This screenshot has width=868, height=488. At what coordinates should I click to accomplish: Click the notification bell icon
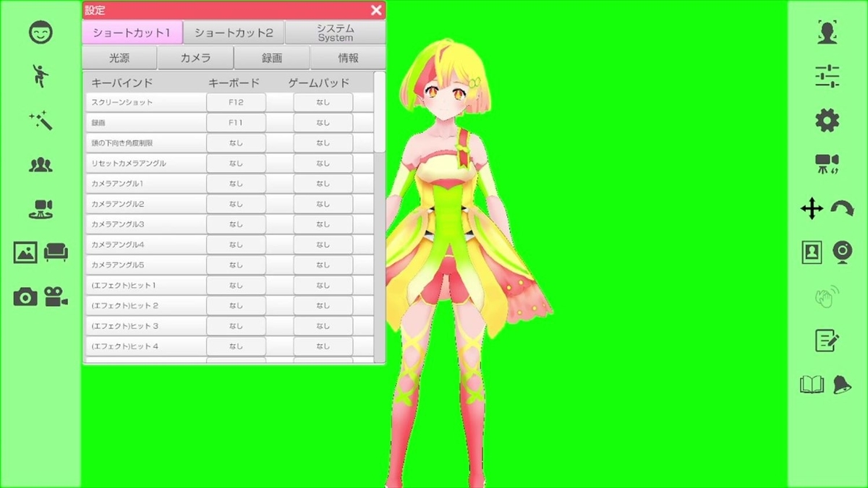point(841,385)
